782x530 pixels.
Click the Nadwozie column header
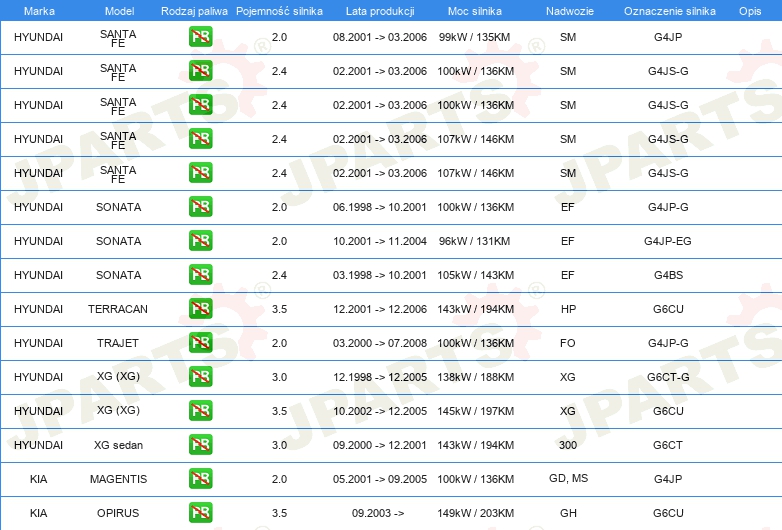tap(570, 11)
